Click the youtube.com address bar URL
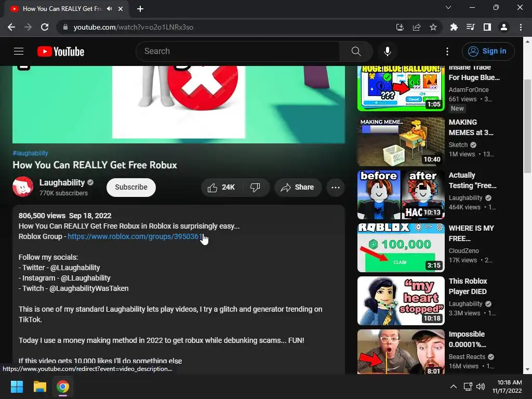This screenshot has width=532, height=399. (x=134, y=27)
